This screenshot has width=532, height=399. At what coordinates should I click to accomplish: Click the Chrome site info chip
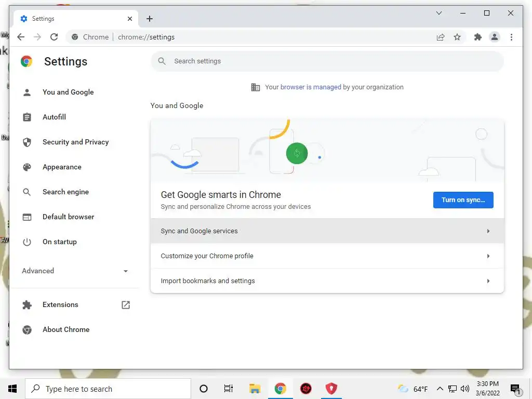90,37
